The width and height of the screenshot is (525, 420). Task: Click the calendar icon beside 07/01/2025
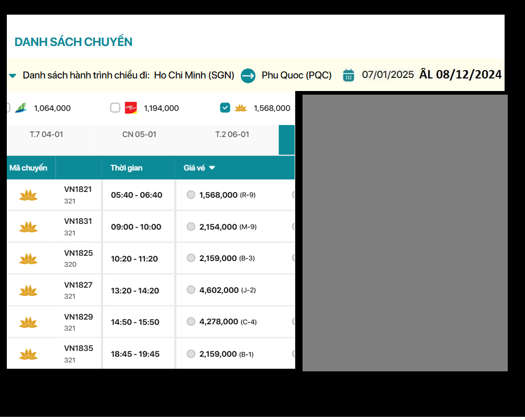pyautogui.click(x=348, y=75)
